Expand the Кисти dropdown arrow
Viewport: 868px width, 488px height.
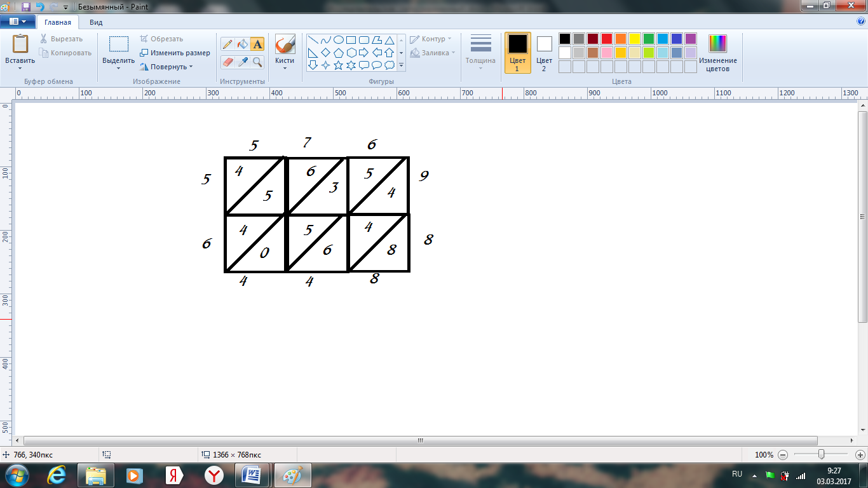point(285,68)
